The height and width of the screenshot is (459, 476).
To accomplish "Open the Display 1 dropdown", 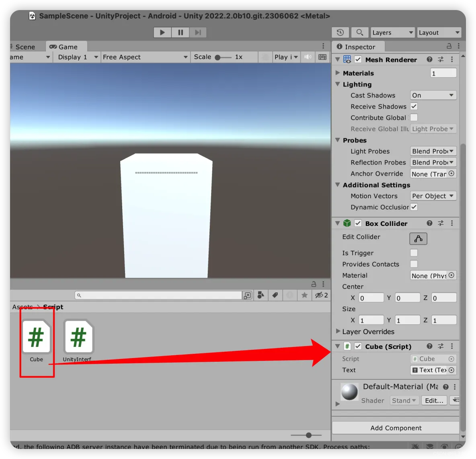I will pos(78,57).
